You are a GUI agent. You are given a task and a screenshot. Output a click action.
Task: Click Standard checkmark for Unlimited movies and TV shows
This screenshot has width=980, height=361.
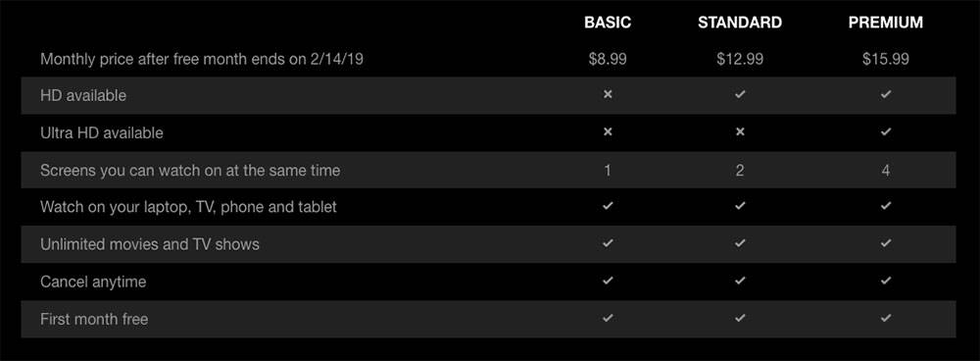coord(740,244)
